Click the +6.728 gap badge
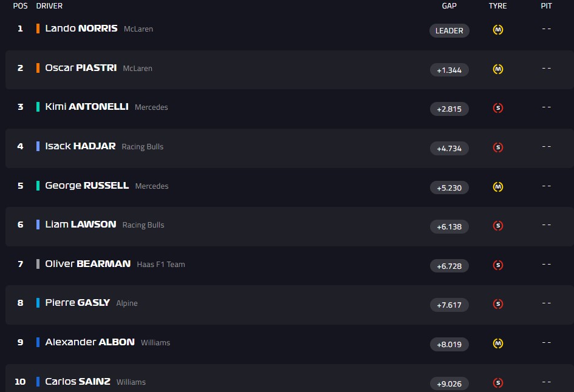 449,266
